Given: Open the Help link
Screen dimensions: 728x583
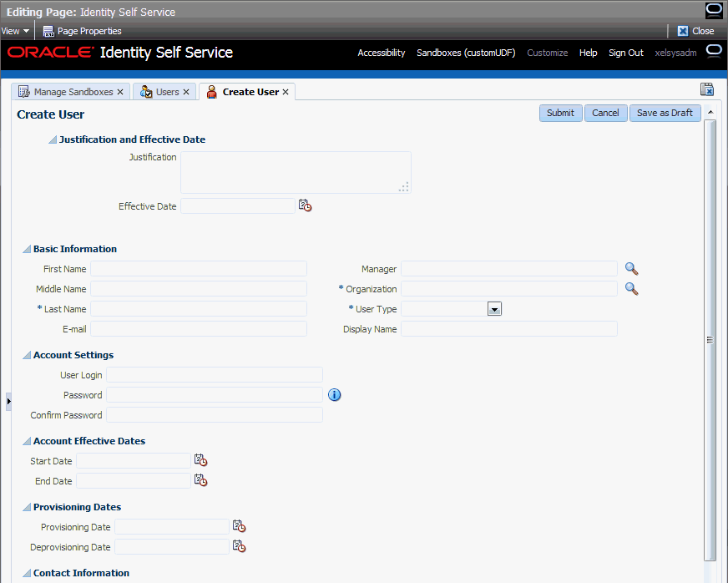Looking at the screenshot, I should pyautogui.click(x=588, y=53).
